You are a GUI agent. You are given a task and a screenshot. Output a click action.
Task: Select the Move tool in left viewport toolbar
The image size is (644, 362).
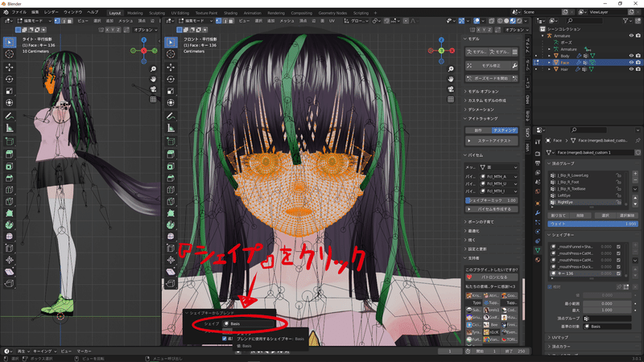(x=10, y=67)
